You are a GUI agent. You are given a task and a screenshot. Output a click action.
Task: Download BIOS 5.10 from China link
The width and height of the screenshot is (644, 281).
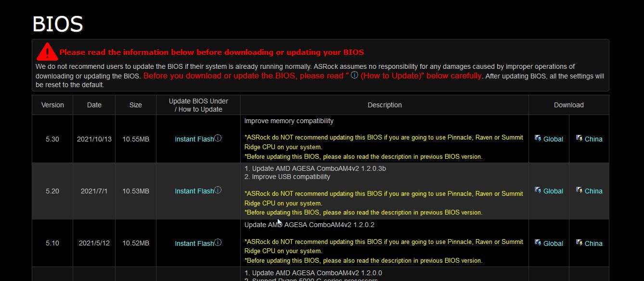(x=593, y=243)
